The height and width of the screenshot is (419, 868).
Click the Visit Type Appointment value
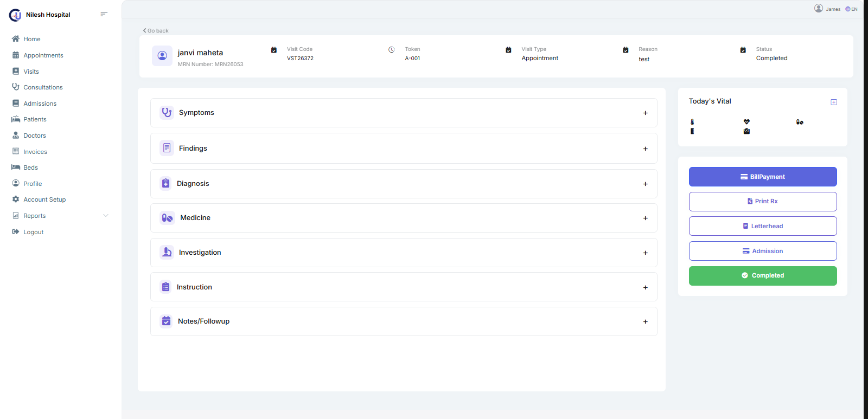[x=540, y=58]
